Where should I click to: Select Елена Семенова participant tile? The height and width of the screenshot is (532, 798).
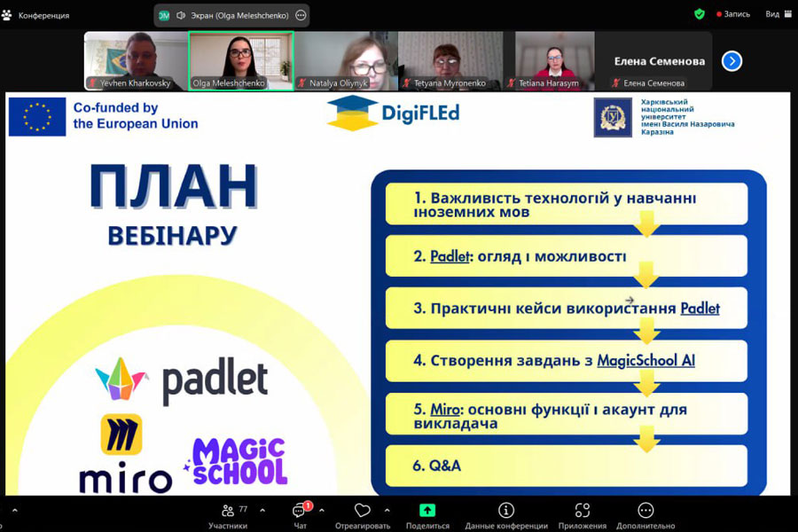tap(660, 61)
